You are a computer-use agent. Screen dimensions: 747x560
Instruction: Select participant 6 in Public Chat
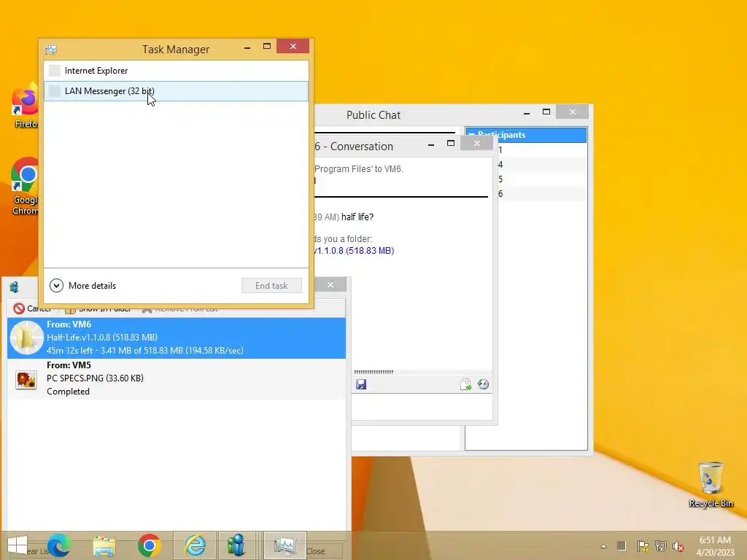tap(542, 194)
